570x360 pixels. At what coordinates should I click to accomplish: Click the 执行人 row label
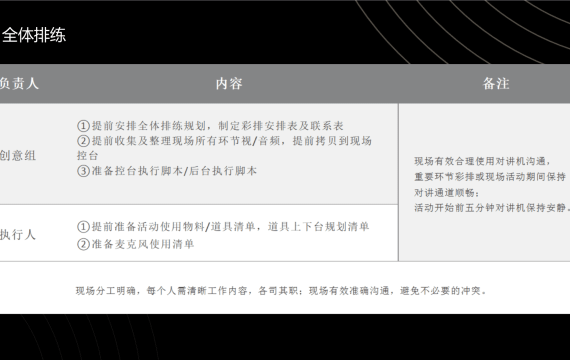coord(18,235)
